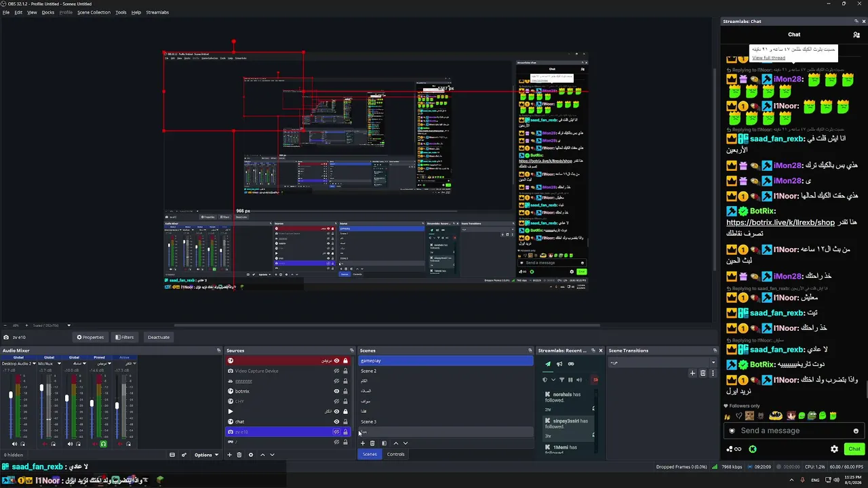Image resolution: width=868 pixels, height=488 pixels.
Task: Add a scene transition with plus icon
Action: (x=692, y=373)
